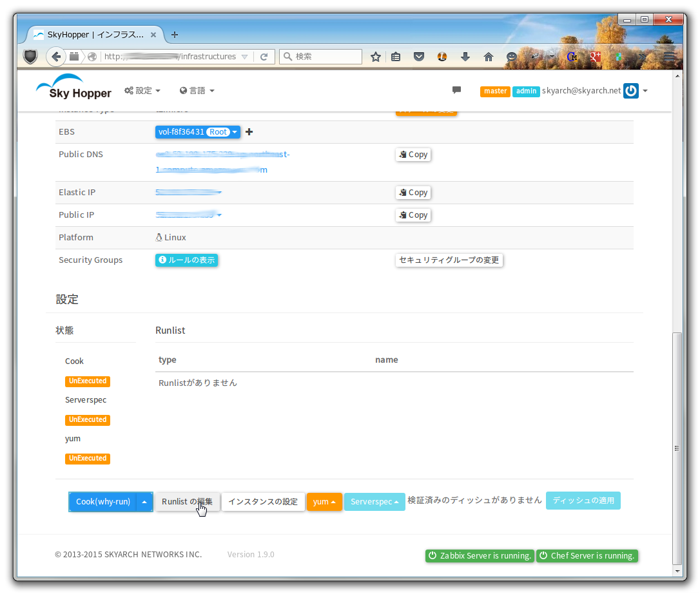Screen dimensions: 700x594
Task: Show security group rules with ルールの表示
Action: [187, 260]
